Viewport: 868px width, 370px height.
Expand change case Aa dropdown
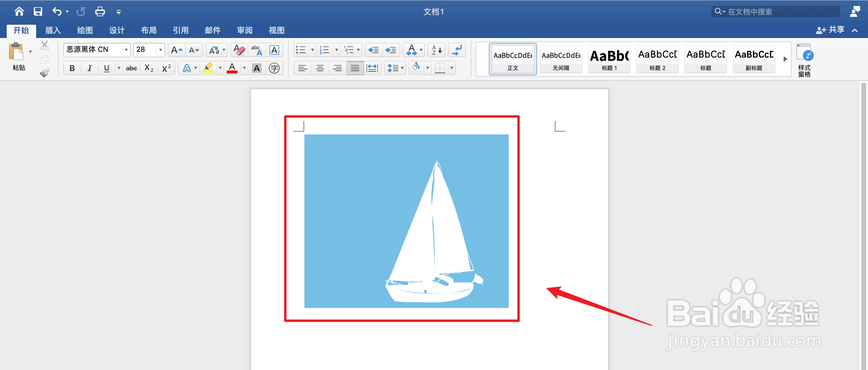point(224,50)
